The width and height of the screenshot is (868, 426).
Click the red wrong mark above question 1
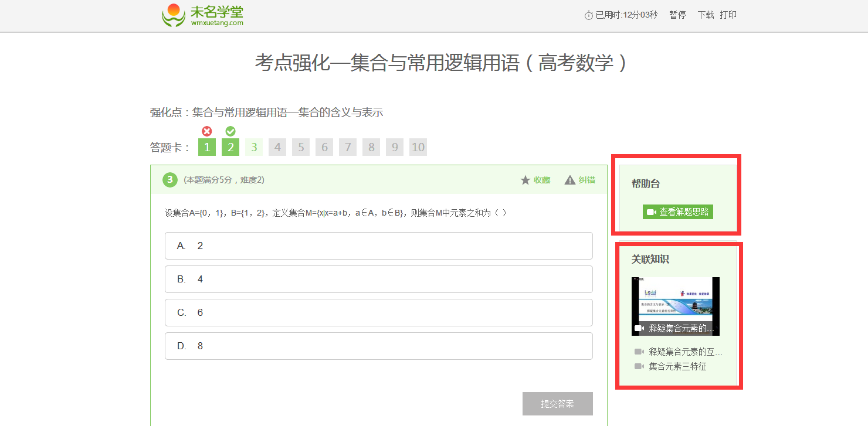[x=207, y=131]
